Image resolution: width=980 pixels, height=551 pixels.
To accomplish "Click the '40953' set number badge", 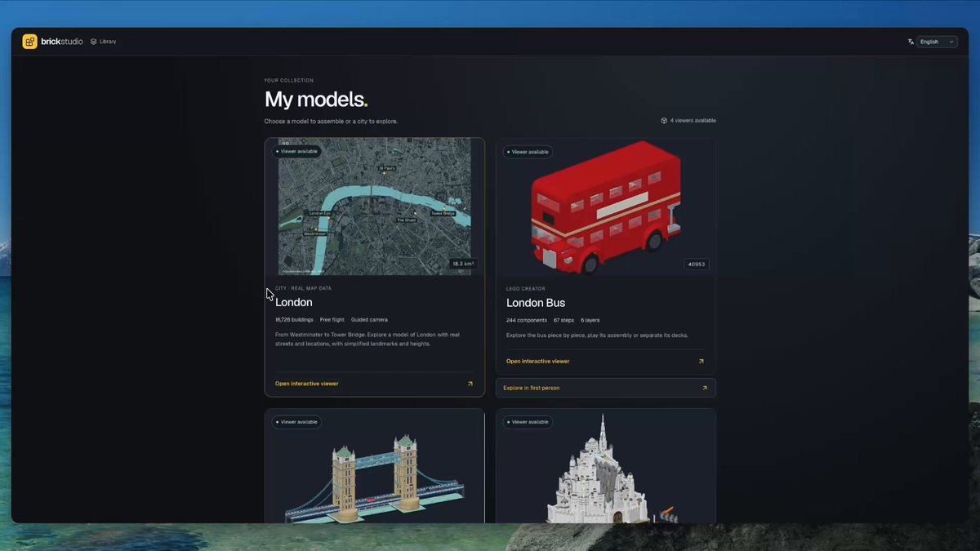I will point(697,264).
